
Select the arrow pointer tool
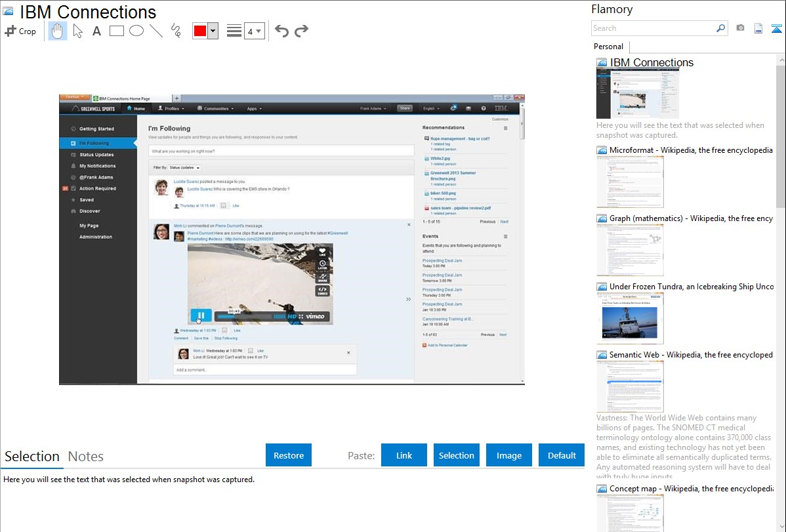[x=77, y=31]
